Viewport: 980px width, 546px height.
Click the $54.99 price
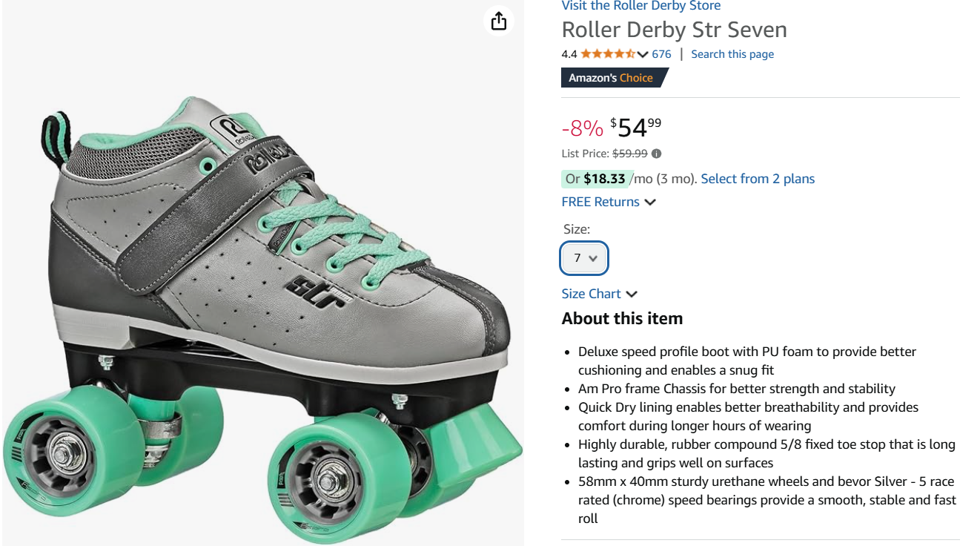coord(636,128)
